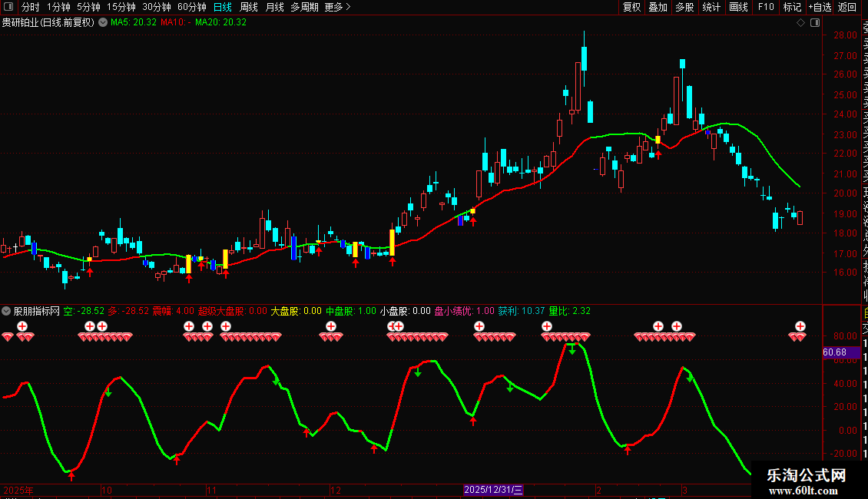The image size is (868, 499).
Task: Toggle the side panel icon in chart corner
Action: point(815,22)
